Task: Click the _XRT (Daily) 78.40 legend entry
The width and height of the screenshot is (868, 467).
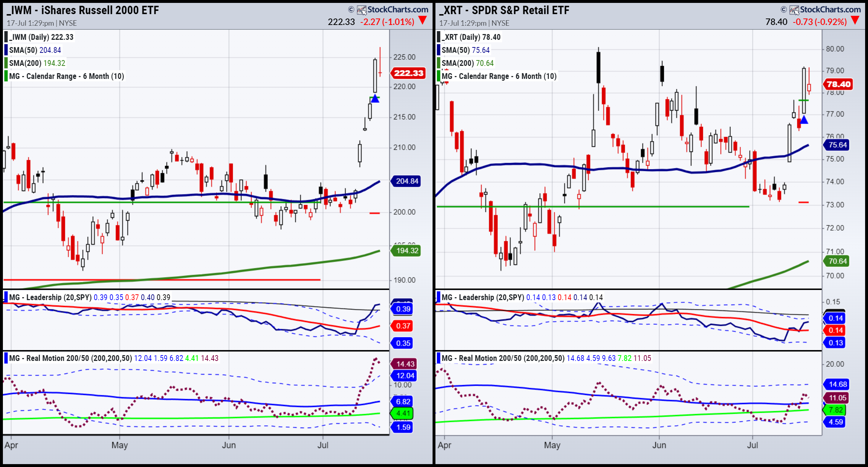Action: pyautogui.click(x=469, y=37)
